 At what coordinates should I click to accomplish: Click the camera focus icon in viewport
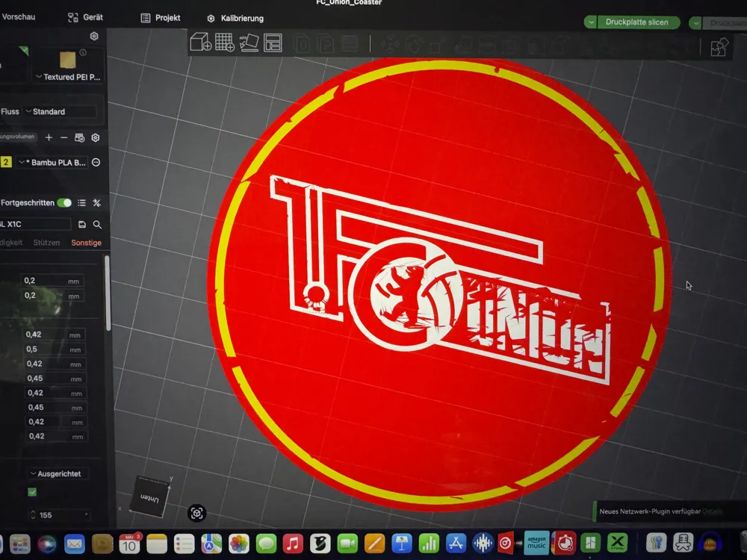[196, 513]
